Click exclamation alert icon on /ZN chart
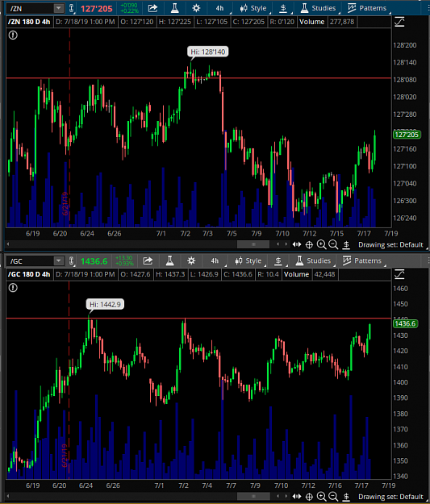430x504 pixels. click(x=13, y=35)
